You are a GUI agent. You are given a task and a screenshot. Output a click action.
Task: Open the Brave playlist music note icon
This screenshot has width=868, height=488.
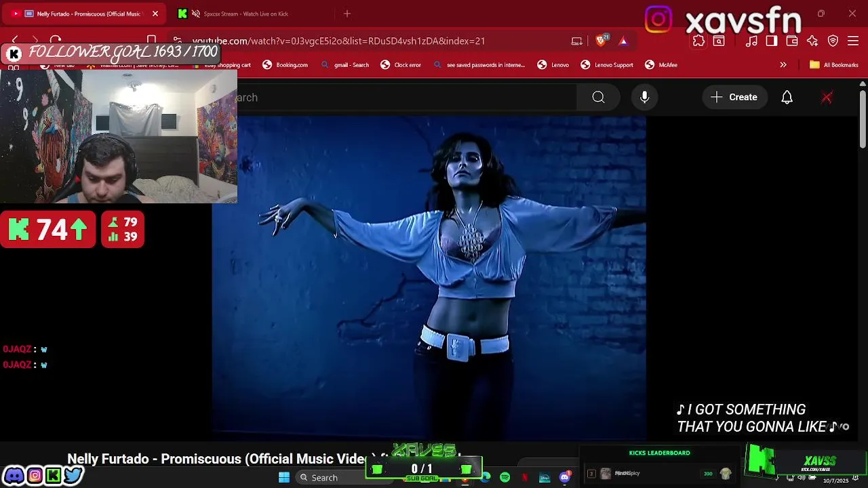click(751, 41)
